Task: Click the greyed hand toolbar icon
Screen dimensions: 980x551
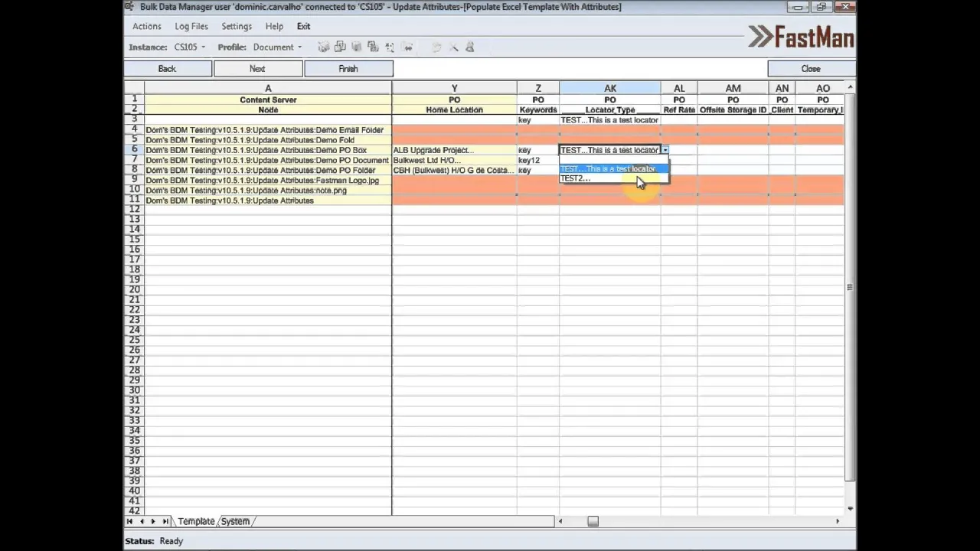Action: tap(437, 47)
